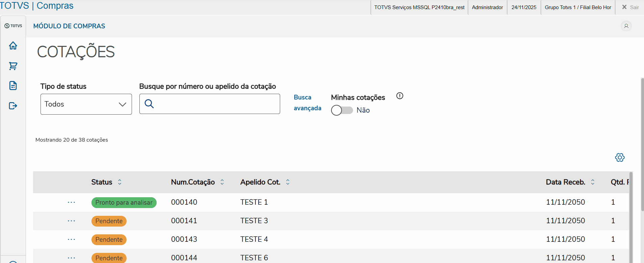Open the user profile avatar icon

tap(626, 26)
